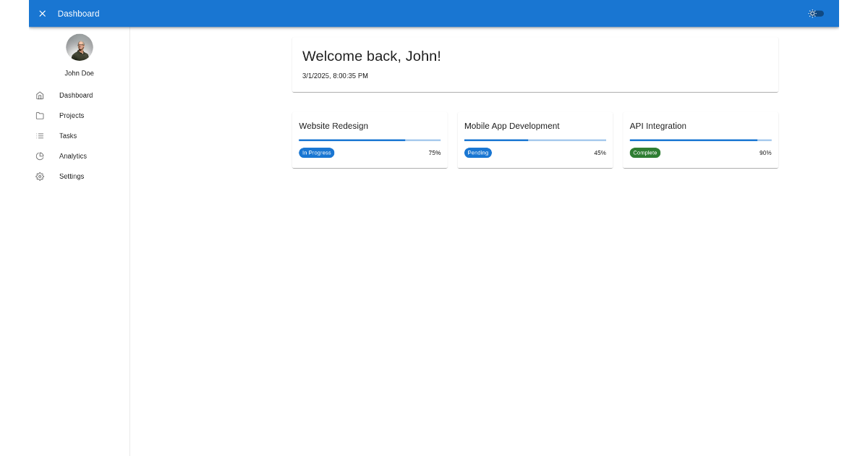Viewport: 868px width, 456px height.
Task: Collapse the sidebar using the X icon
Action: pos(42,13)
